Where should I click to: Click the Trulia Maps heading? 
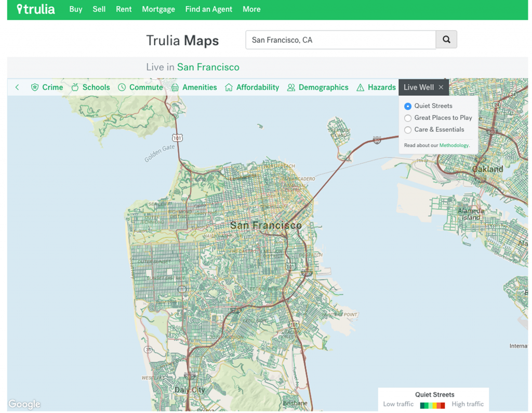click(x=182, y=41)
